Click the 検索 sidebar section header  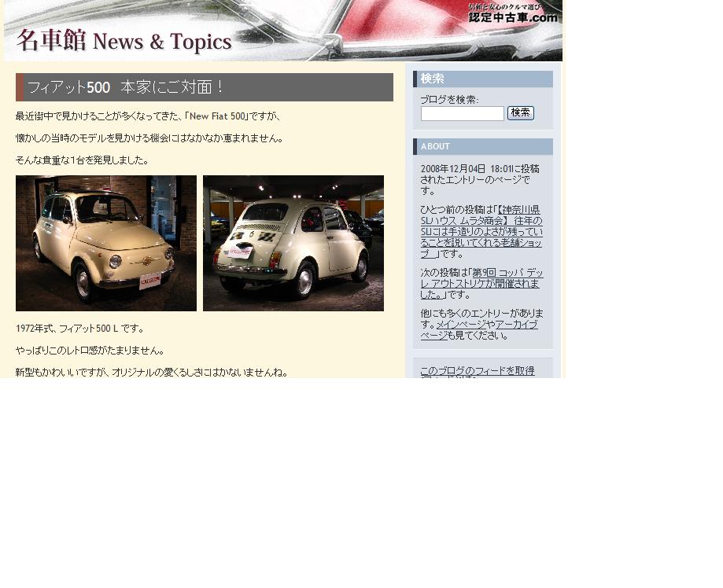coord(433,79)
